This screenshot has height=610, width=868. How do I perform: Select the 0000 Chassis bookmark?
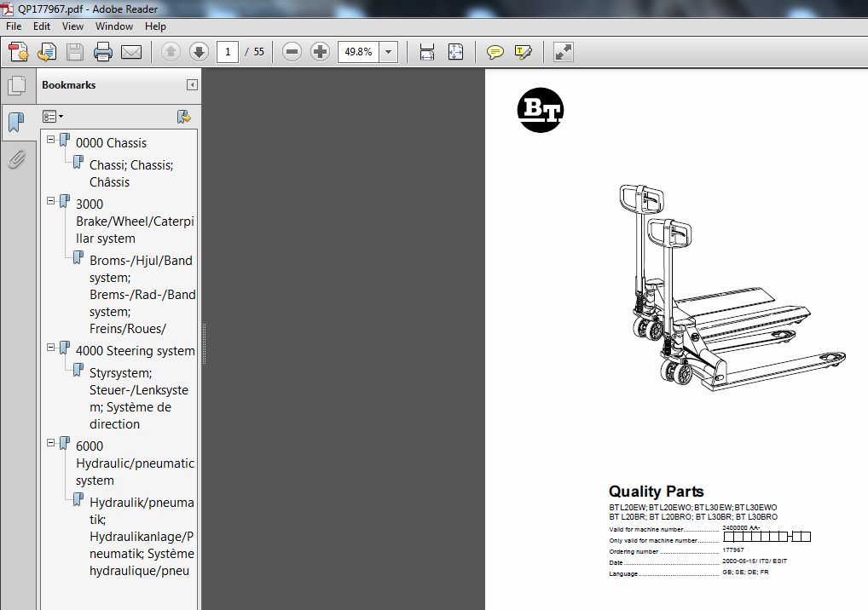pyautogui.click(x=111, y=142)
